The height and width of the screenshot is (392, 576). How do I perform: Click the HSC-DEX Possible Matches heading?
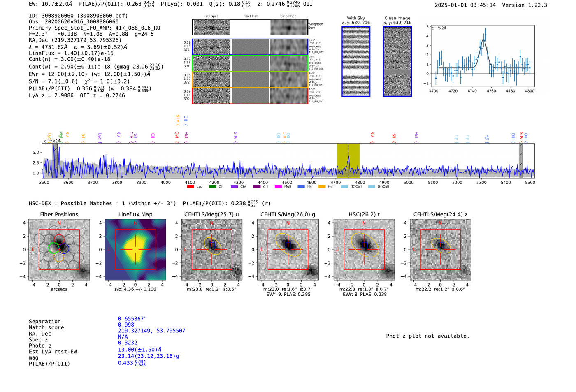102,203
